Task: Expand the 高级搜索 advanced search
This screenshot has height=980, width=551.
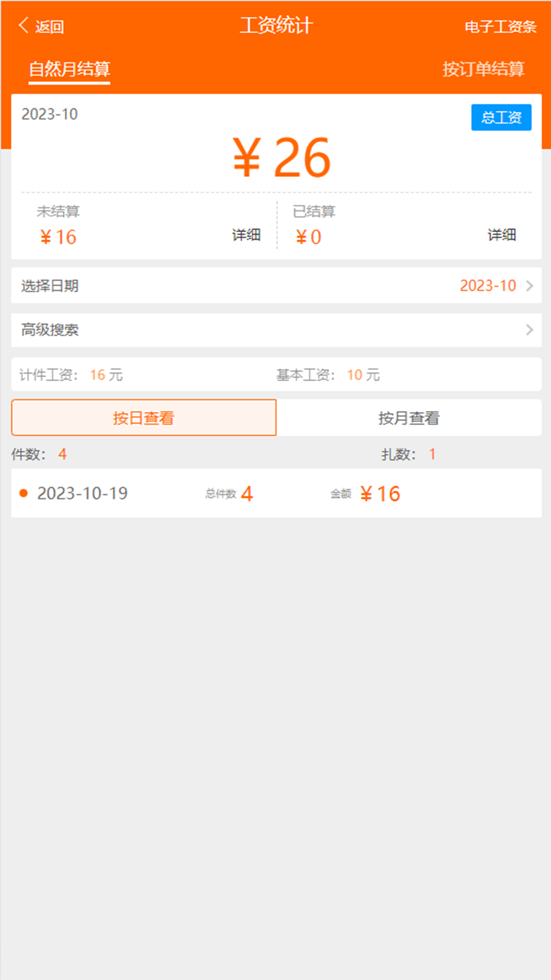Action: 275,330
